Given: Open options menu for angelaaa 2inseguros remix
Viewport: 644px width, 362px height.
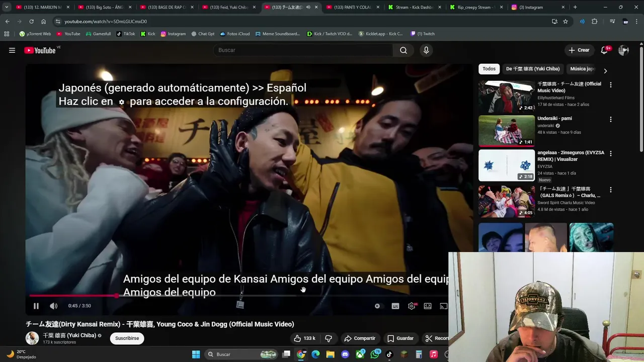Looking at the screenshot, I should [611, 153].
